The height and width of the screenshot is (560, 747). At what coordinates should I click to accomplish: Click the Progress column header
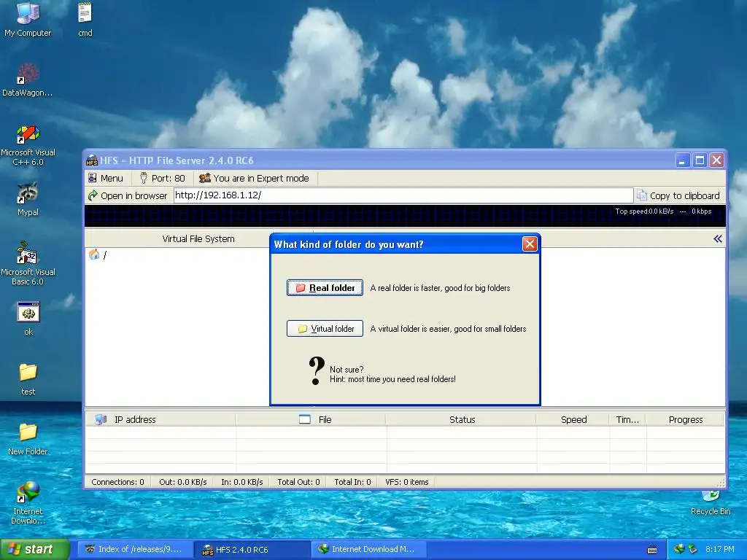click(686, 419)
